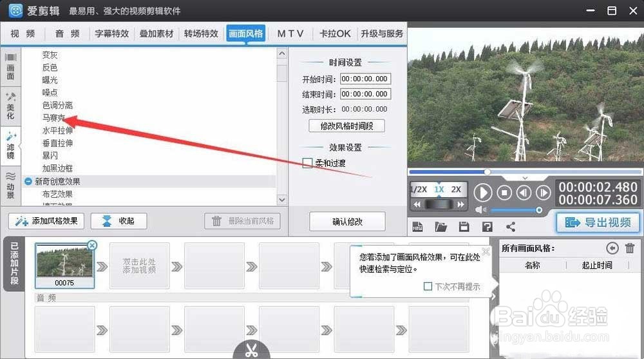This screenshot has height=359, width=644.
Task: Choose the 色调分离 effect
Action: point(57,105)
